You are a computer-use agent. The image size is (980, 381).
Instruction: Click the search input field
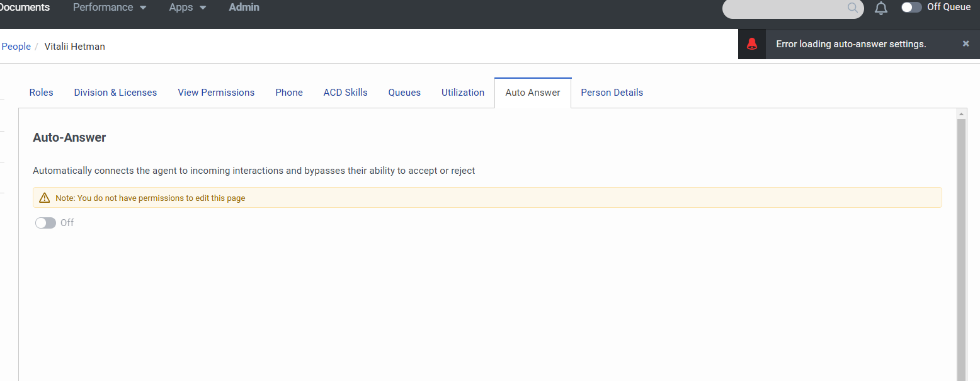784,8
